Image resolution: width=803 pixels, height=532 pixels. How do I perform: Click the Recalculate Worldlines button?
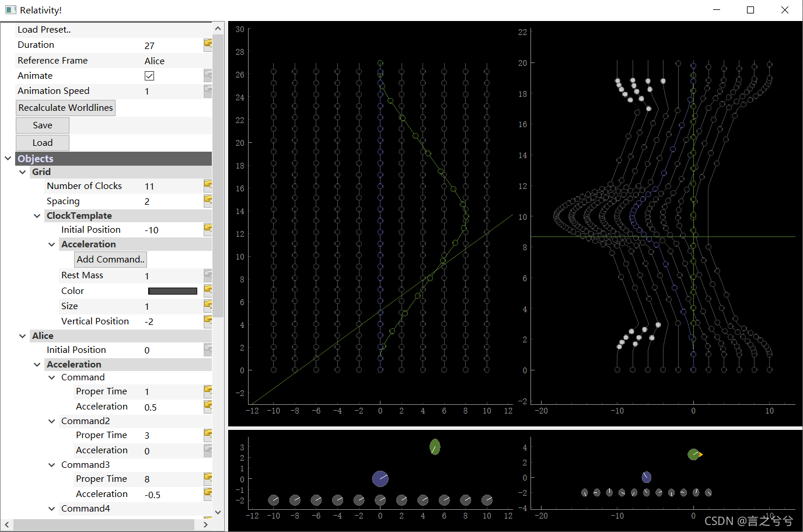click(x=65, y=107)
